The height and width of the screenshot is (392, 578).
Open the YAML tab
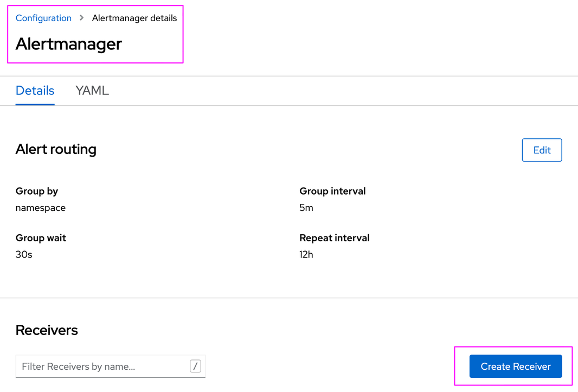pyautogui.click(x=92, y=91)
